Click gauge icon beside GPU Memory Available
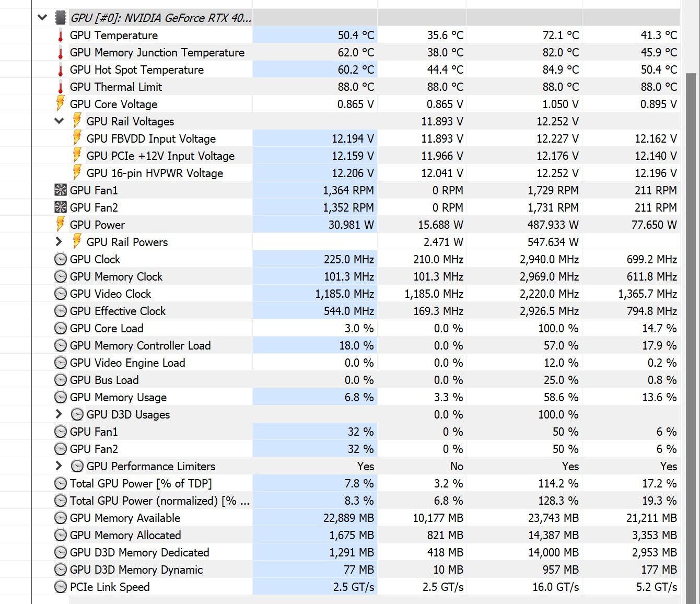This screenshot has height=604, width=700. click(61, 518)
